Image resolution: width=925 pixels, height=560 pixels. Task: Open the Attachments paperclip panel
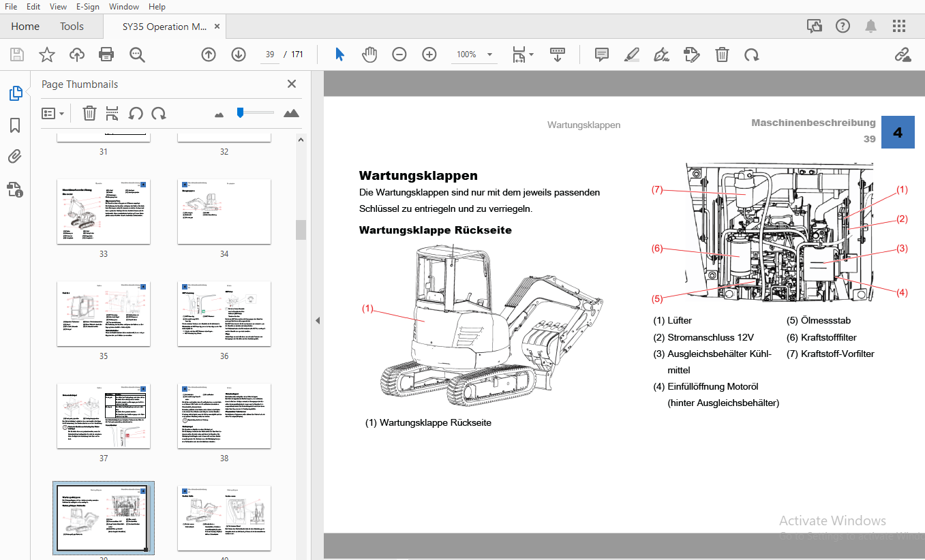point(15,157)
